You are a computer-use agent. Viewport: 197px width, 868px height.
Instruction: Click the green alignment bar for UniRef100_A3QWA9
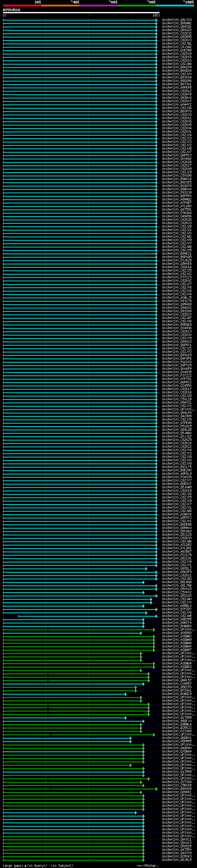pyautogui.click(x=79, y=640)
